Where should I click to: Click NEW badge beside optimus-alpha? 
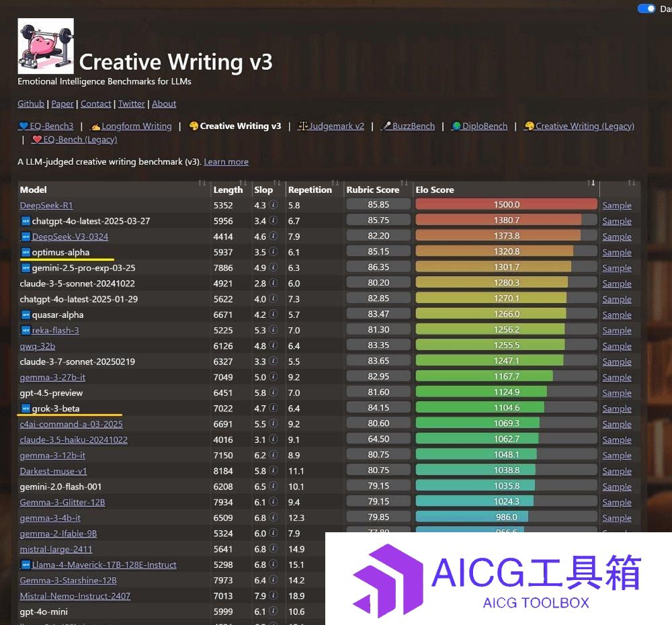pyautogui.click(x=26, y=252)
